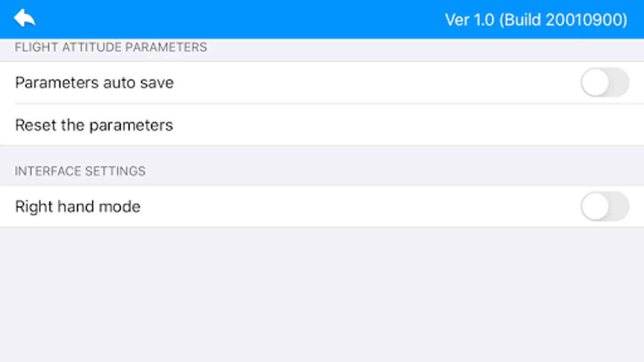Click the word Build in the header
644x362 pixels.
pyautogui.click(x=522, y=20)
